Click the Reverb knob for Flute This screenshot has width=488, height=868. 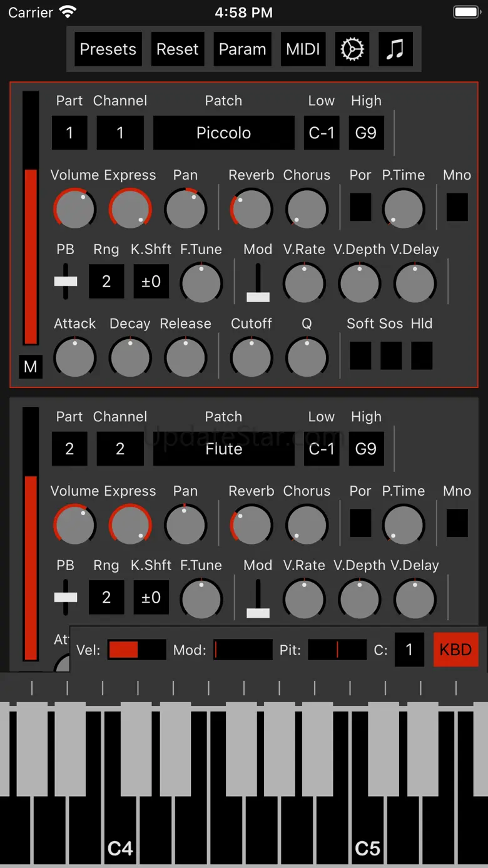click(x=252, y=524)
